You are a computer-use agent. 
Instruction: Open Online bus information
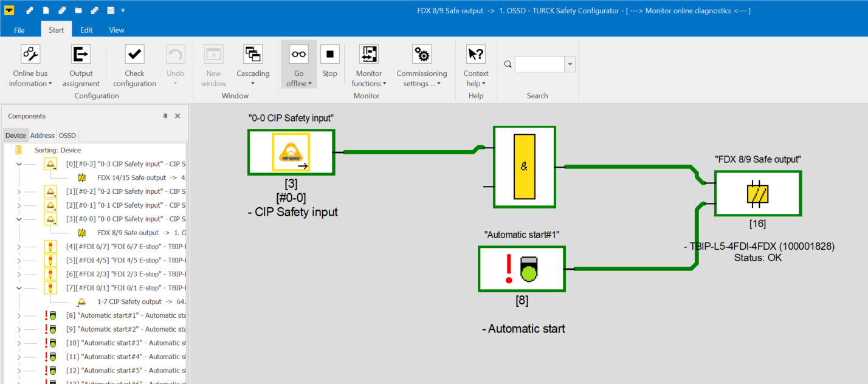tap(30, 66)
